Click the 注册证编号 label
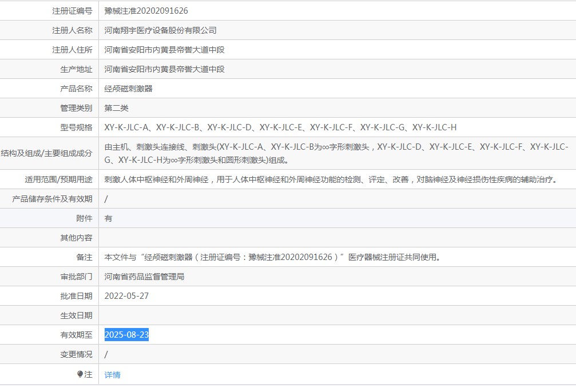The width and height of the screenshot is (576, 392). (73, 11)
